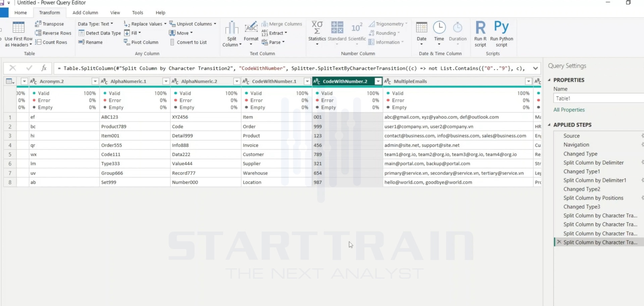The height and width of the screenshot is (306, 644).
Task: Click the Rename column icon
Action: pyautogui.click(x=81, y=42)
